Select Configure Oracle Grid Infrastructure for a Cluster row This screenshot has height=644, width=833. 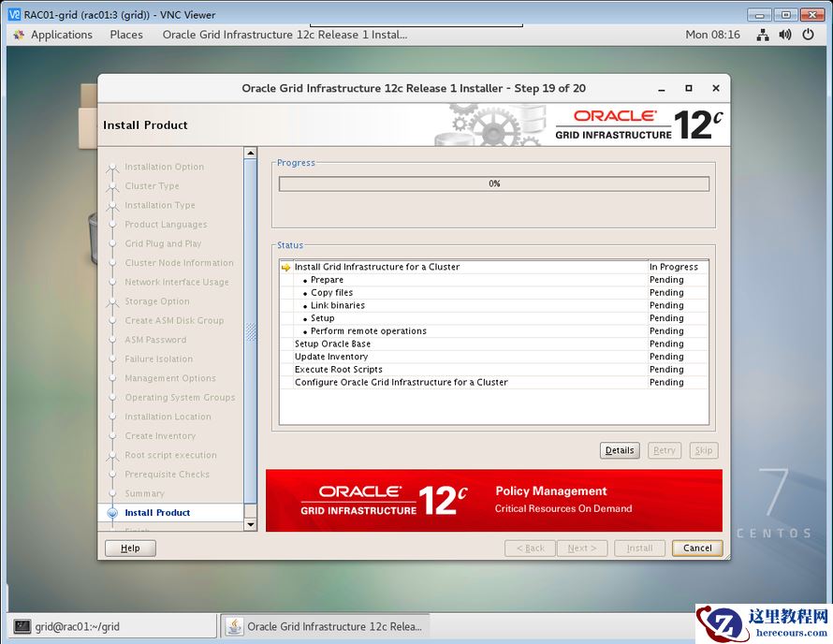point(494,382)
